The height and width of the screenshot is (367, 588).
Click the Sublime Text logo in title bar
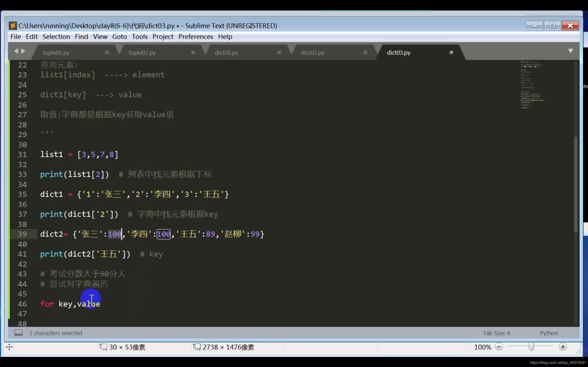(x=13, y=26)
